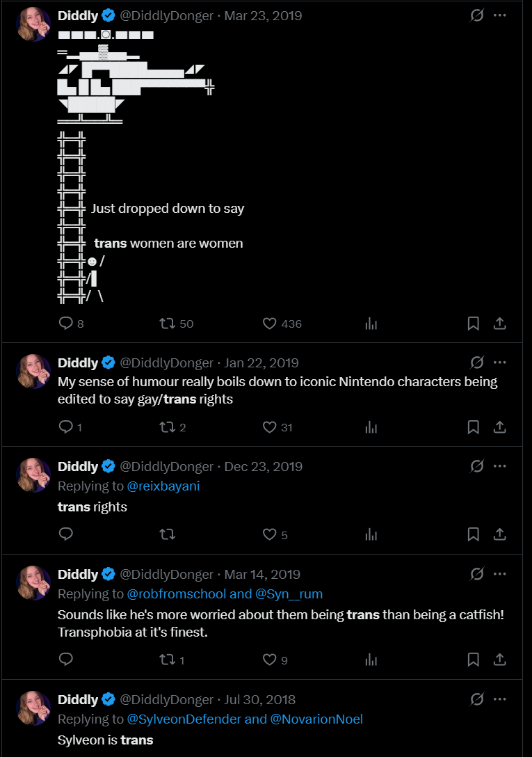The width and height of the screenshot is (532, 757).
Task: Retweet the Mar 23, 2019 tweet
Action: coord(168,324)
